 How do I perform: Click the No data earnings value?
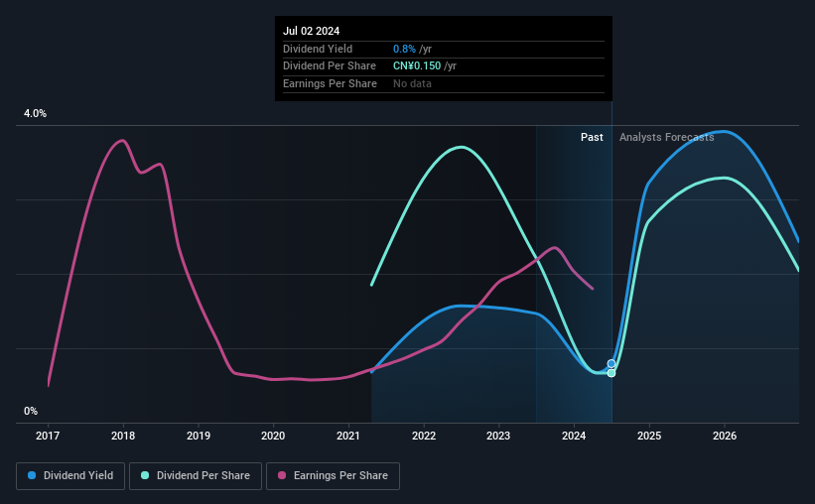[412, 83]
